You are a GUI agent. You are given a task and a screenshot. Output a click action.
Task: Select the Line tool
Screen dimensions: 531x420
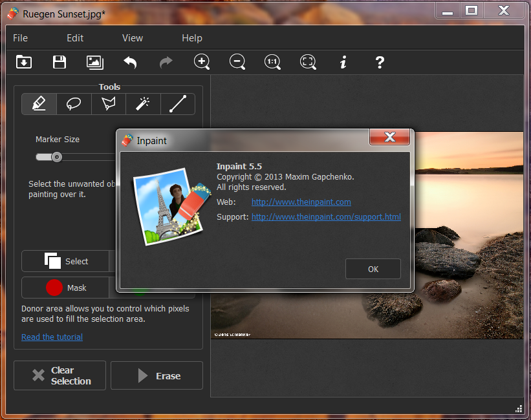(x=177, y=104)
